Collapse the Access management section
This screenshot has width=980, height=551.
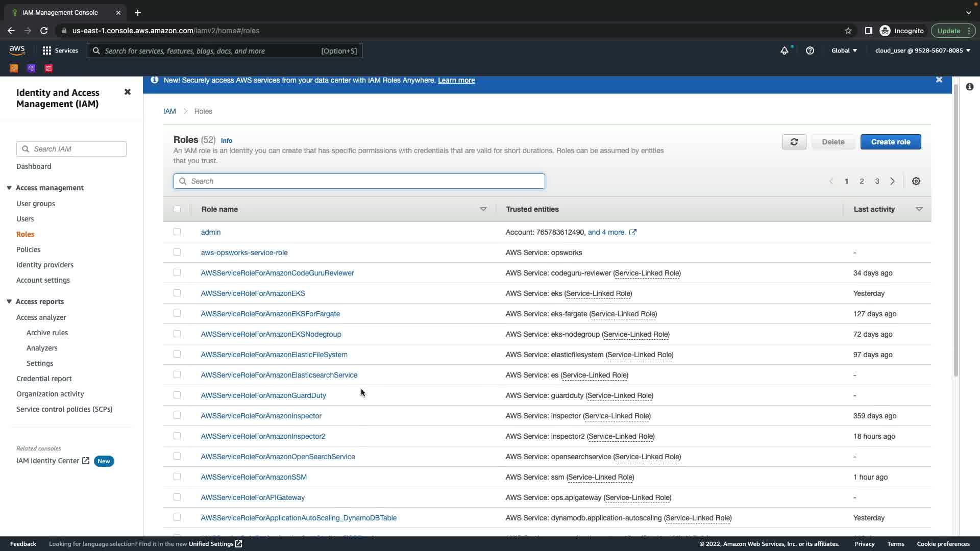pos(9,188)
